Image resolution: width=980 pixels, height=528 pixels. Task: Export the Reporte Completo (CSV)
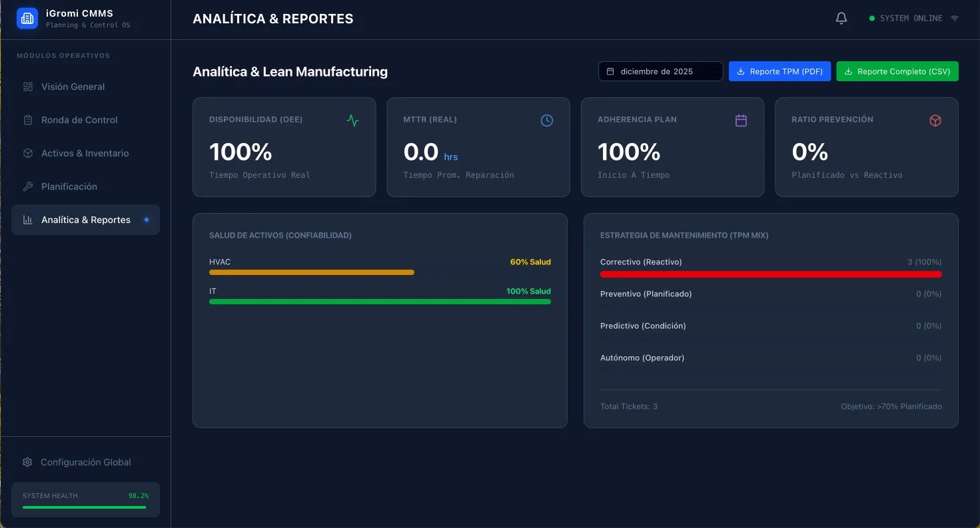point(897,71)
